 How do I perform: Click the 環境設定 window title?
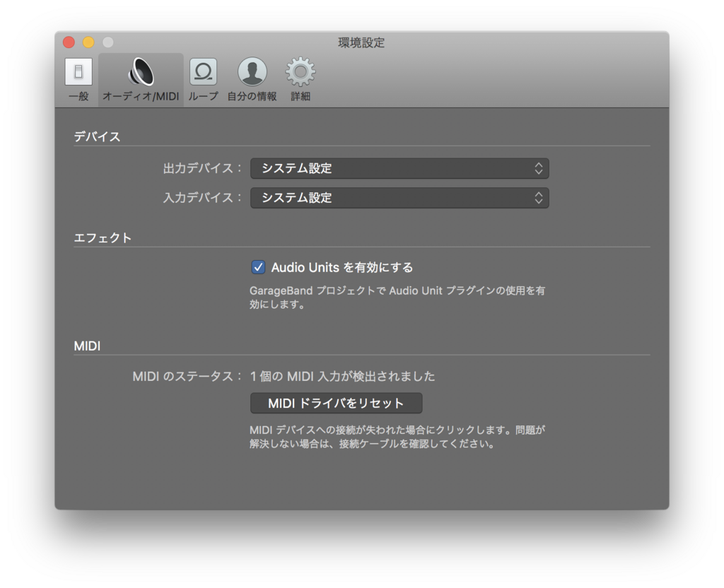point(361,43)
